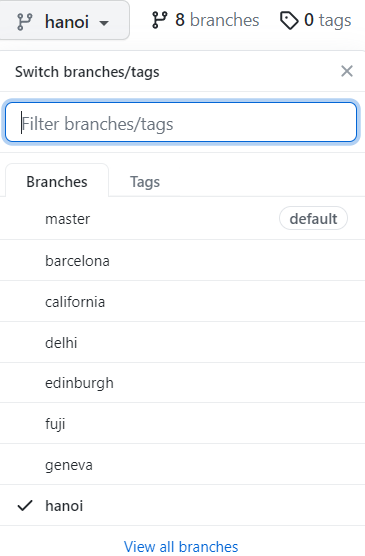The width and height of the screenshot is (365, 556).
Task: Click the tag icon beside 0 tags
Action: coord(289,20)
